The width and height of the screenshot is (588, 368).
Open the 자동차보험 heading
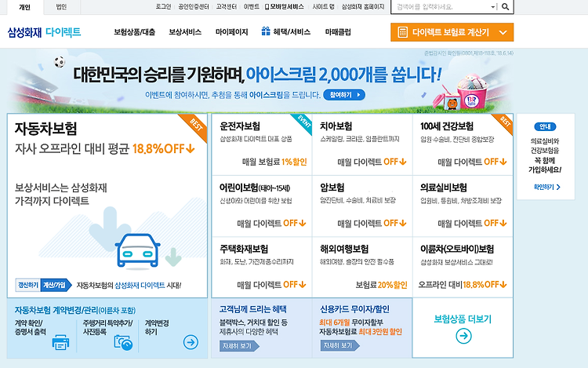(x=45, y=129)
